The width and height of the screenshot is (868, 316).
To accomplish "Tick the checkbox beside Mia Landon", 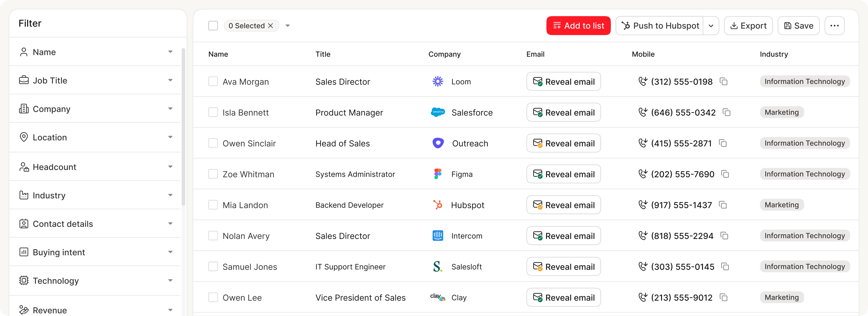I will [x=213, y=205].
